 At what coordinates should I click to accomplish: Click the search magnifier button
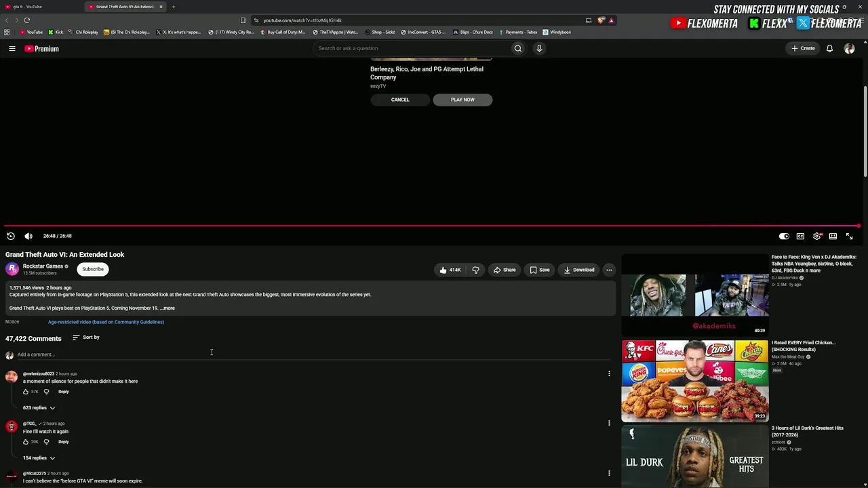click(x=518, y=48)
